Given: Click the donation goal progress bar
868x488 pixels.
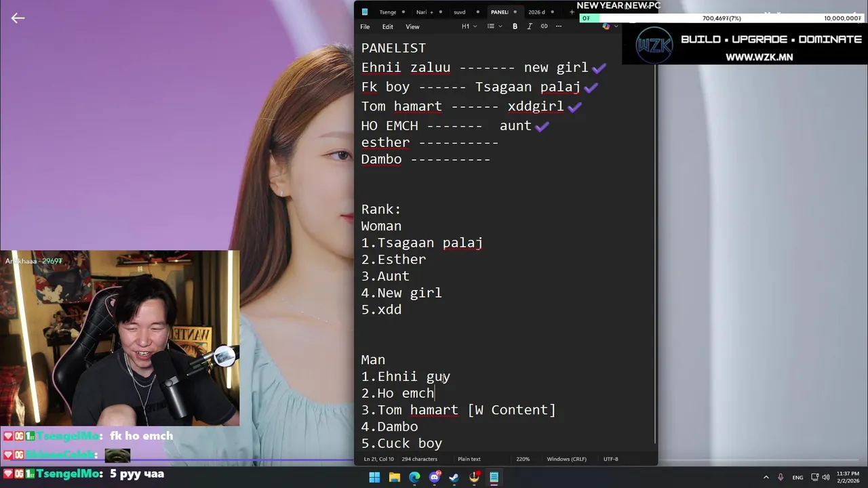Looking at the screenshot, I should point(722,18).
